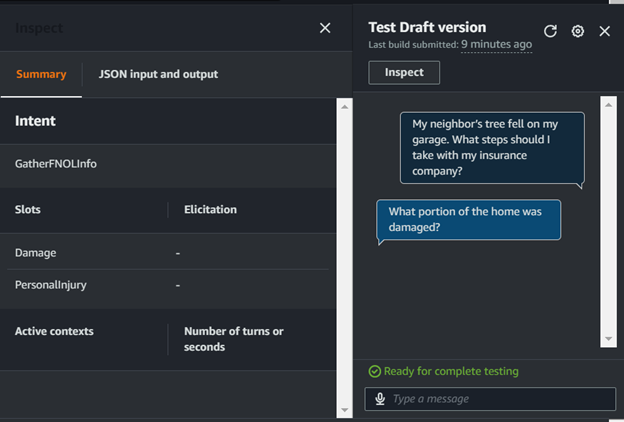624x422 pixels.
Task: Click the Active contexts column header
Action: [54, 331]
